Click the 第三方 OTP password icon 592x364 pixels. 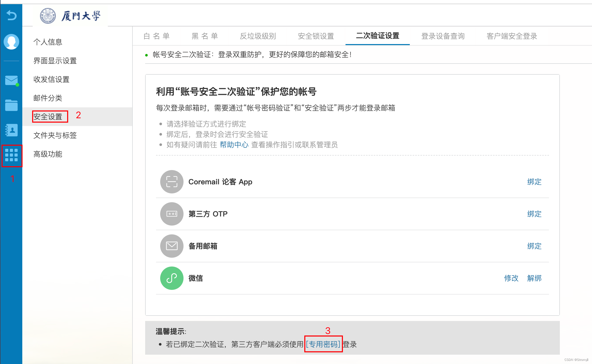(172, 214)
